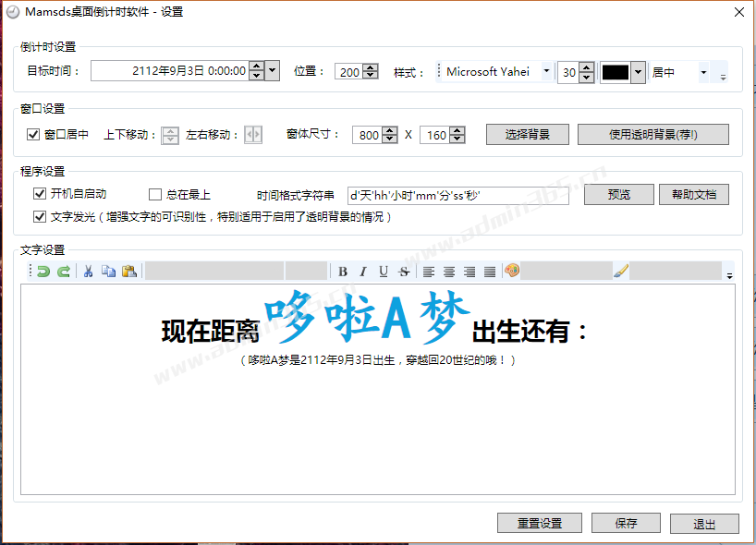The image size is (756, 545).
Task: Cut selected text with scissors icon
Action: click(x=88, y=272)
